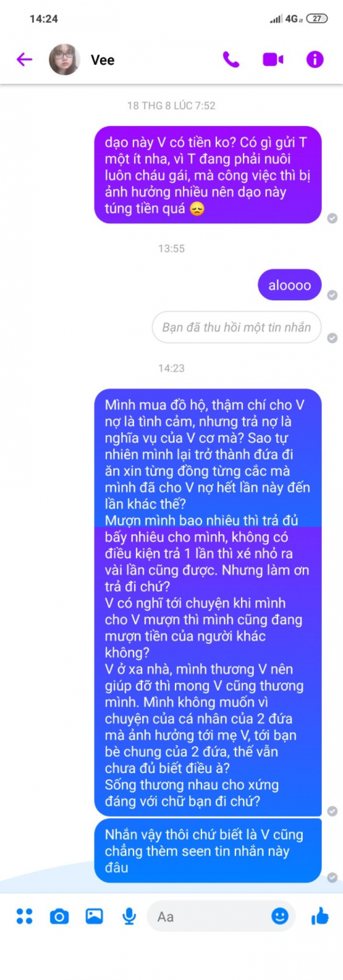This screenshot has height=980, width=343.
Task: Start a video call with Vee
Action: 273,59
